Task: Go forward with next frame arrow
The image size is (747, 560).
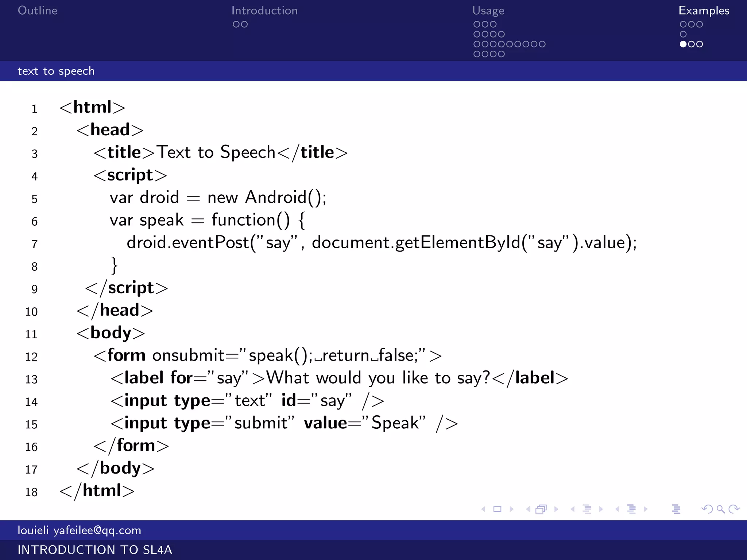Action: pos(556,509)
